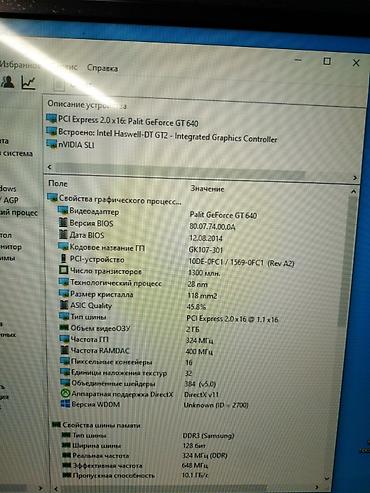Image resolution: width=370 pixels, height=493 pixels.
Task: Click monitor icon beside Palit GeForce GT 640 device
Action: 52,118
